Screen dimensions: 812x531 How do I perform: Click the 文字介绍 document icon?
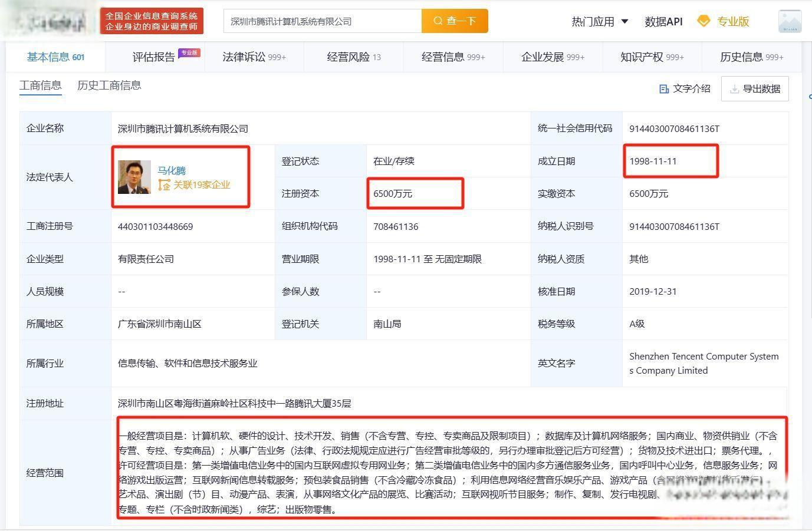click(664, 89)
